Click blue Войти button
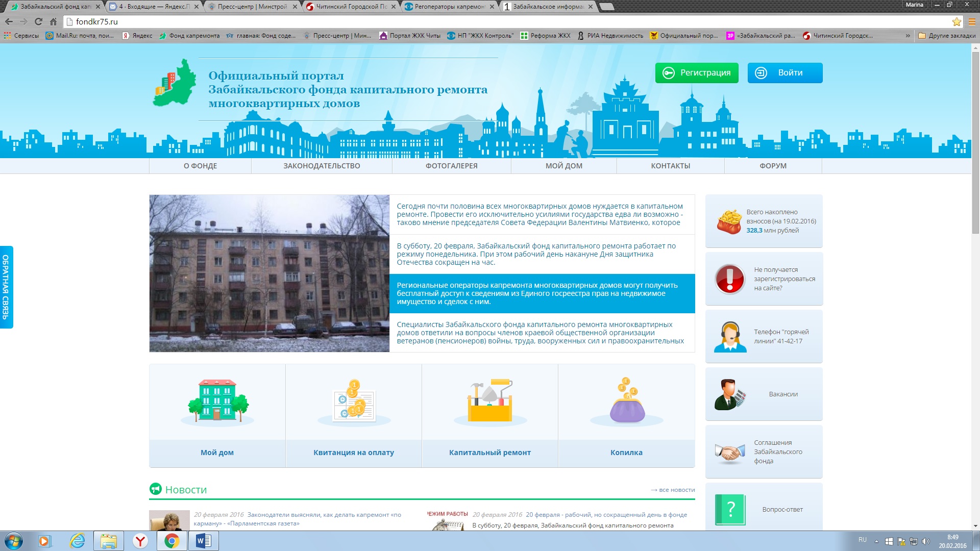The height and width of the screenshot is (551, 980). 785,73
